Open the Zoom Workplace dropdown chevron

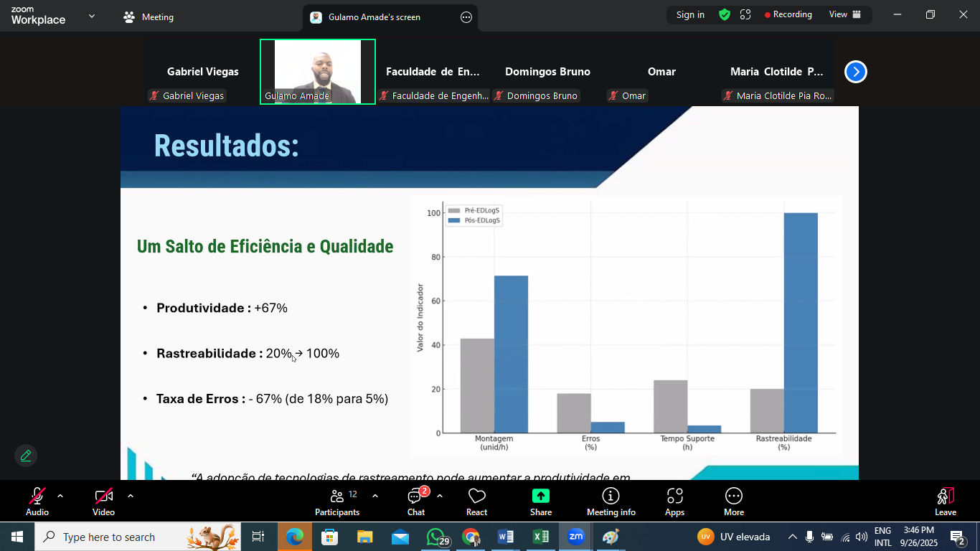[x=92, y=16]
